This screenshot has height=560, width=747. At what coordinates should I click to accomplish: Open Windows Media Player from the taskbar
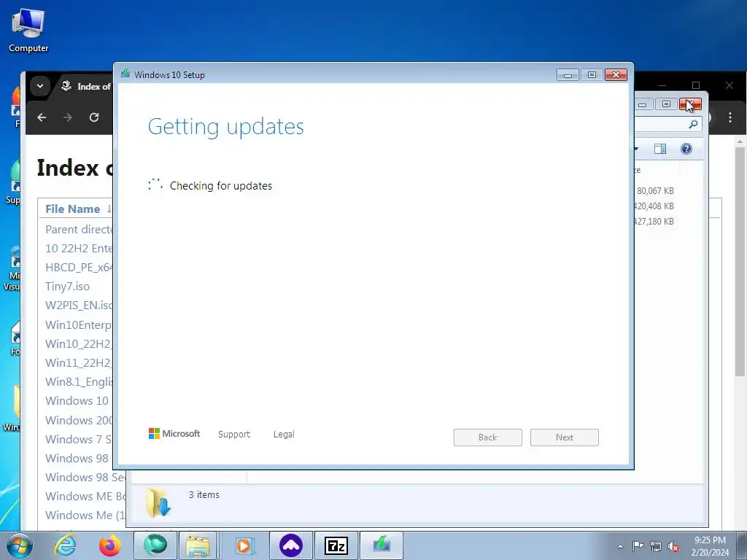click(244, 545)
